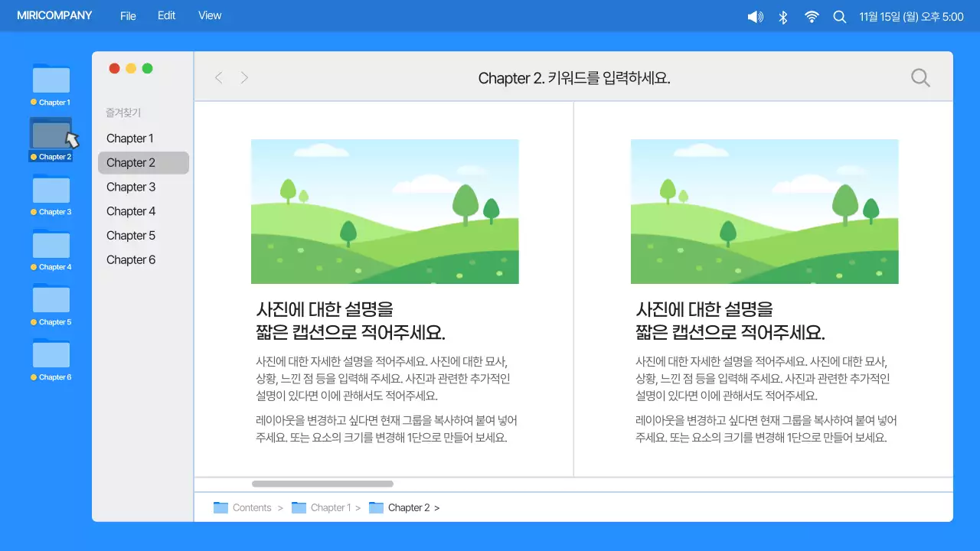Click the forward navigation chevron
This screenshot has width=980, height=551.
pyautogui.click(x=243, y=77)
